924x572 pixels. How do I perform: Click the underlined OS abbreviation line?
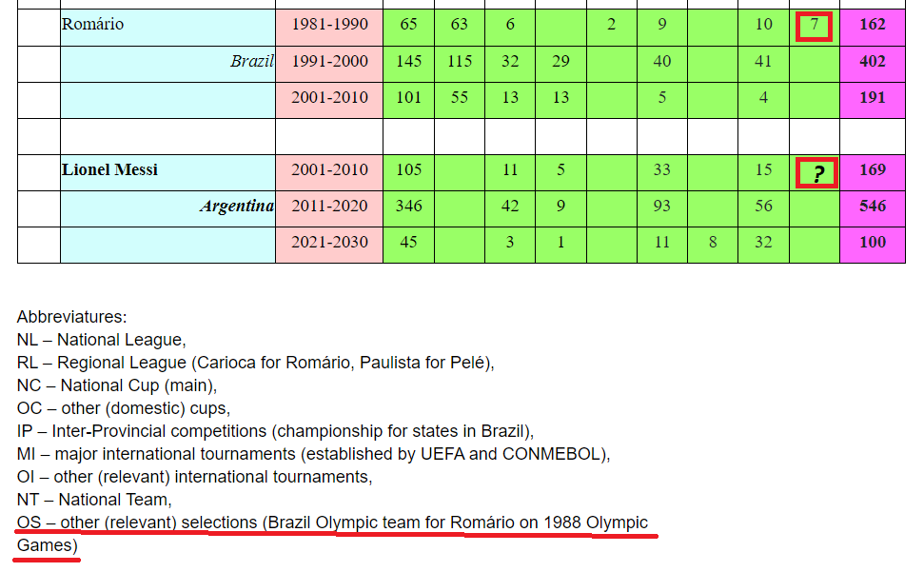(x=332, y=534)
